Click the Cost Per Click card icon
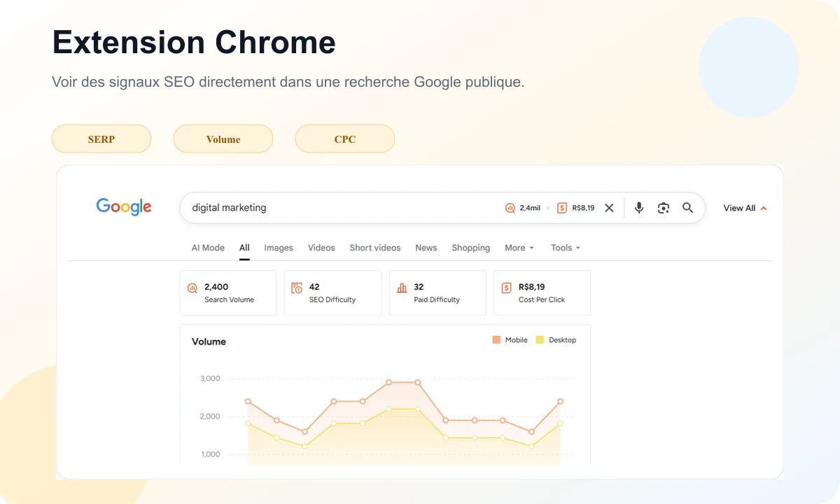The image size is (840, 504). pos(506,288)
